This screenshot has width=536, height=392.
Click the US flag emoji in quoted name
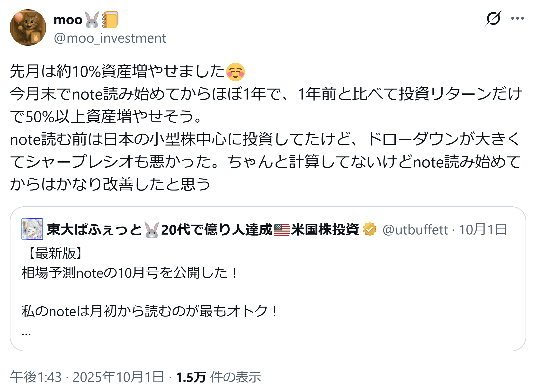pyautogui.click(x=282, y=230)
